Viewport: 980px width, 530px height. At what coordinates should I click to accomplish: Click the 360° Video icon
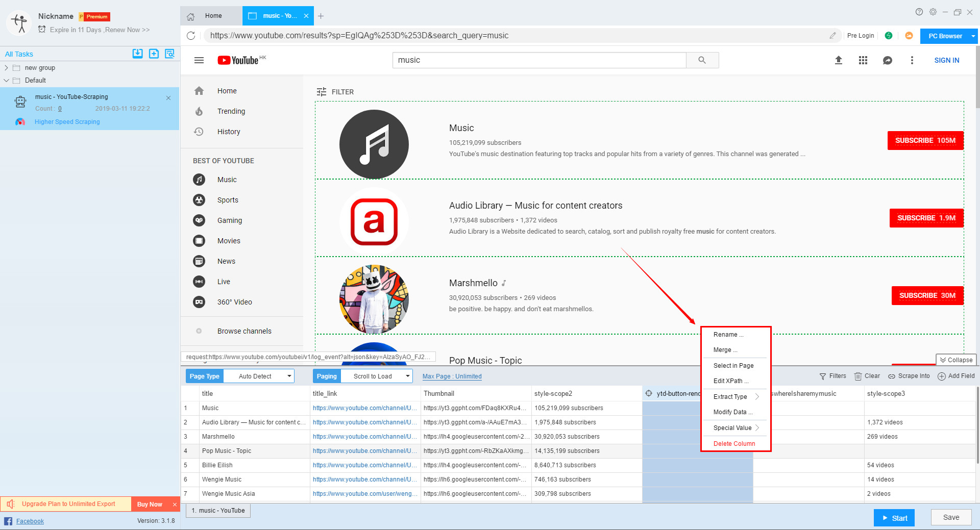[x=199, y=302]
